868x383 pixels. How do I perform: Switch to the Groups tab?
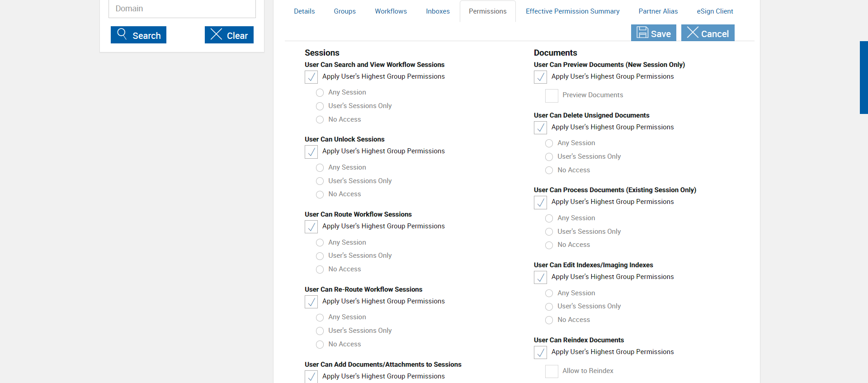click(344, 11)
